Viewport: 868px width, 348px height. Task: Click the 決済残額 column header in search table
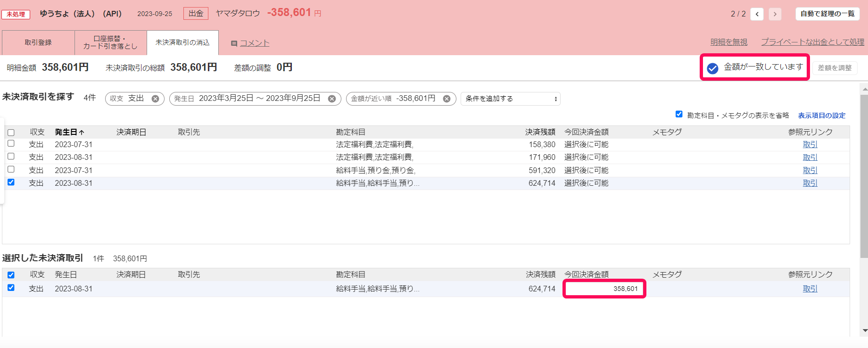(x=540, y=132)
